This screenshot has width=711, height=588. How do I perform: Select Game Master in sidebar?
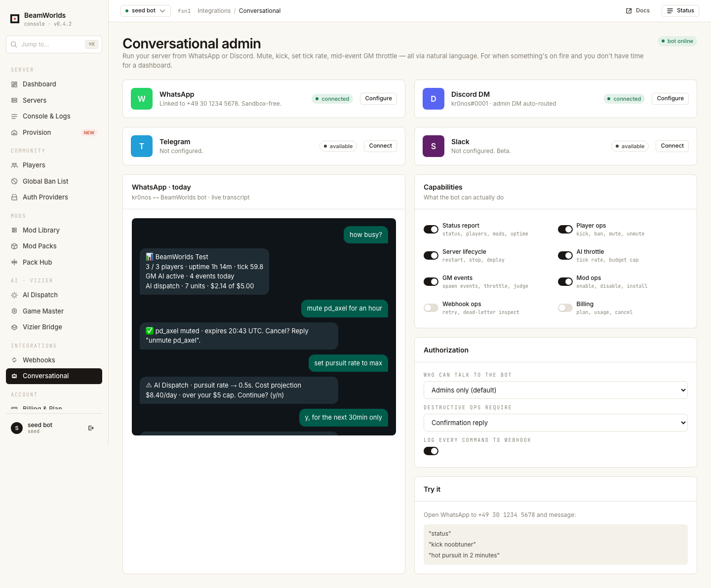(54, 311)
